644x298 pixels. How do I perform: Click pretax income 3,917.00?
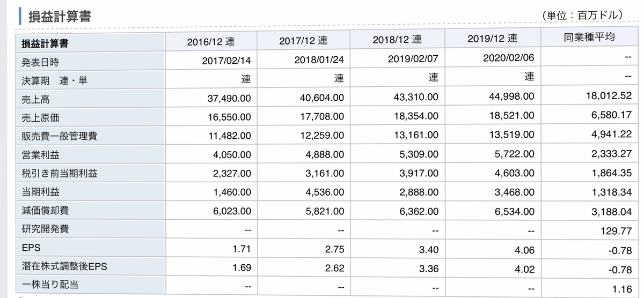(419, 173)
